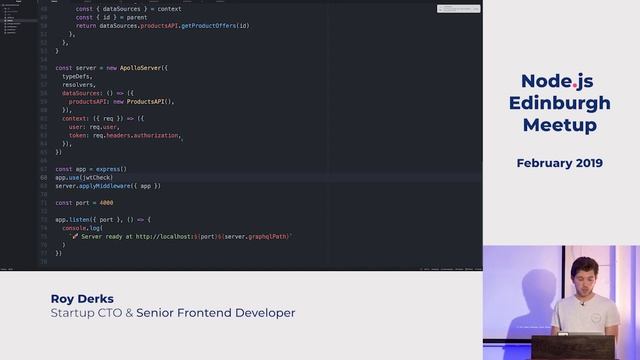
Task: Click the line 'const { id } = parent'
Action: pos(111,18)
